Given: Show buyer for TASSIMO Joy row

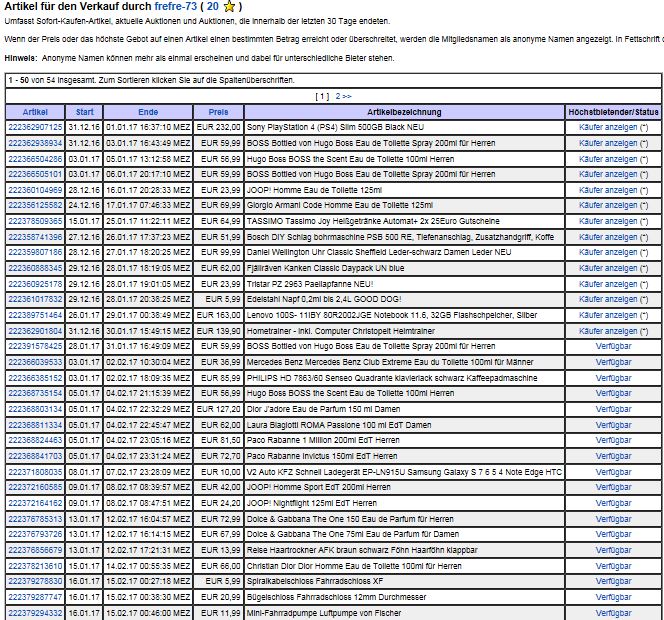Looking at the screenshot, I should point(608,221).
